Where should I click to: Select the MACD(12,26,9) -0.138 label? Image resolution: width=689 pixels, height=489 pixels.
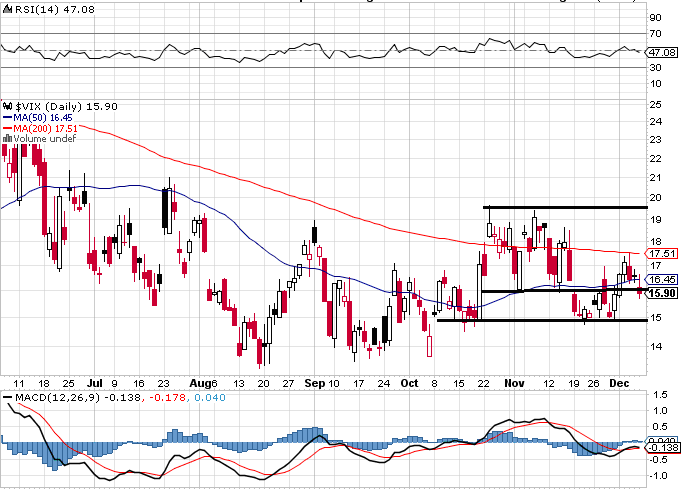click(78, 398)
